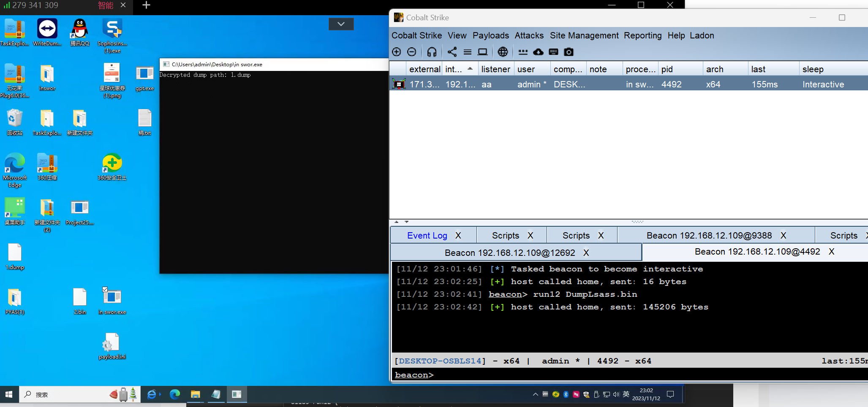
Task: Switch to the Event Log tab
Action: 427,235
